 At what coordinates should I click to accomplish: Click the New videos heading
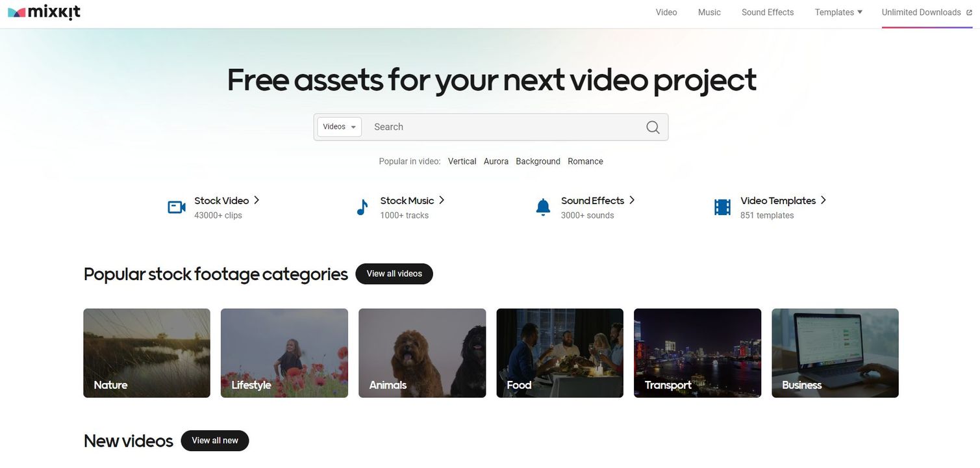[129, 441]
